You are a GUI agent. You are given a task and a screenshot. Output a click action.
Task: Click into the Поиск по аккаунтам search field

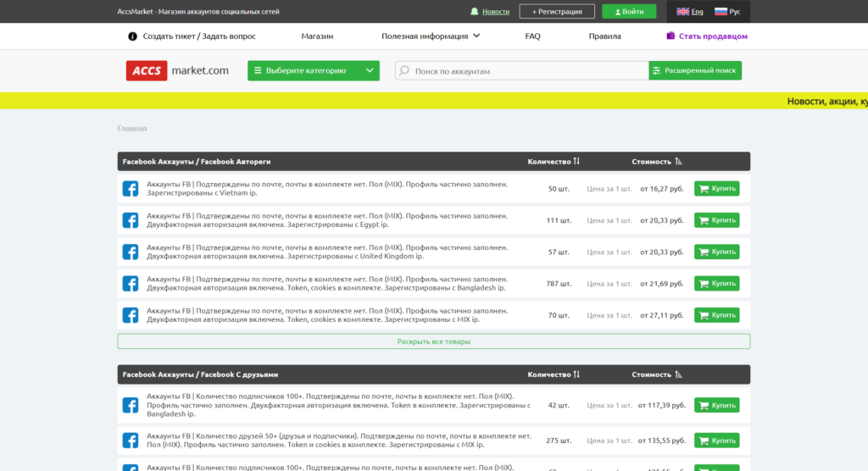coord(521,71)
